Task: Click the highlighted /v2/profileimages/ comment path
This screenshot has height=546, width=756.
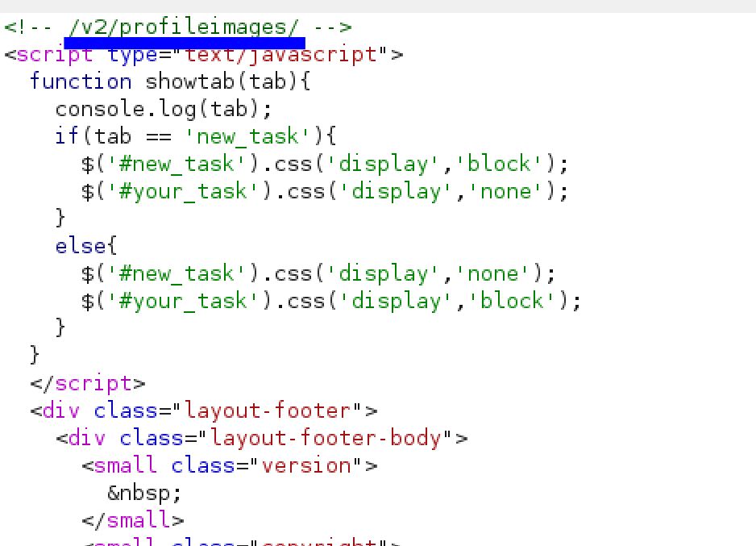Action: (184, 28)
